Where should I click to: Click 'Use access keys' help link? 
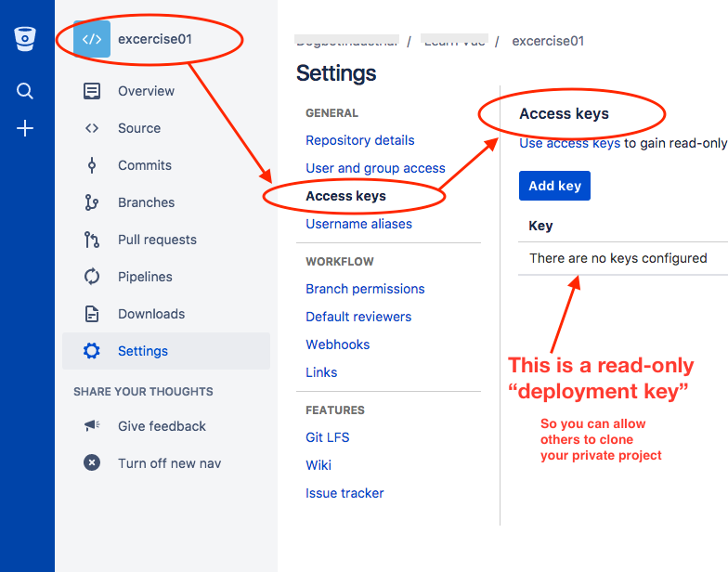[x=570, y=143]
